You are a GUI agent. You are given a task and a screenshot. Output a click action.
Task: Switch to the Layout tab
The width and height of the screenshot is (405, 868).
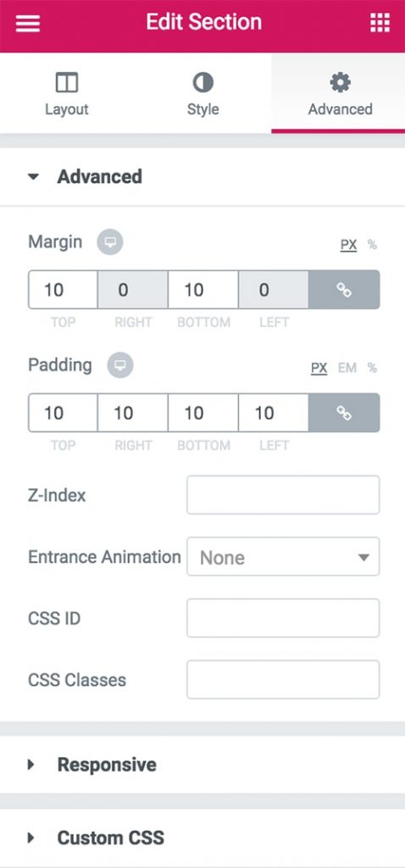pos(67,93)
